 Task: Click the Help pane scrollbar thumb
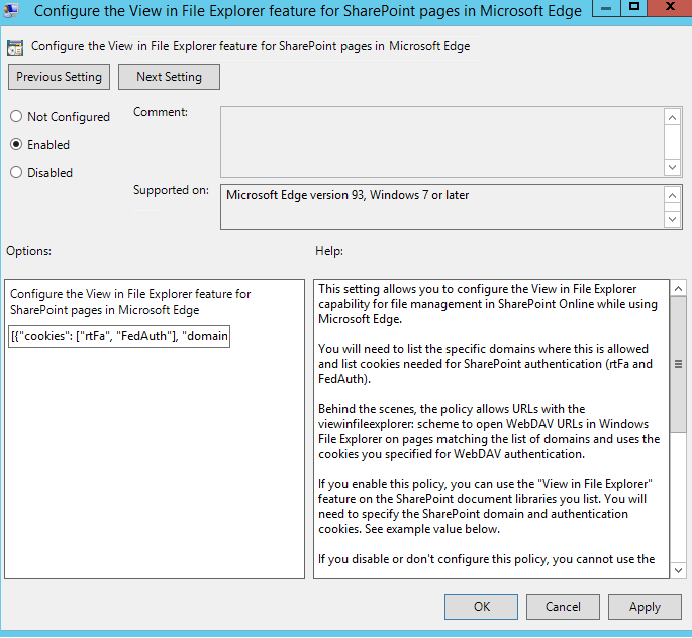[678, 364]
